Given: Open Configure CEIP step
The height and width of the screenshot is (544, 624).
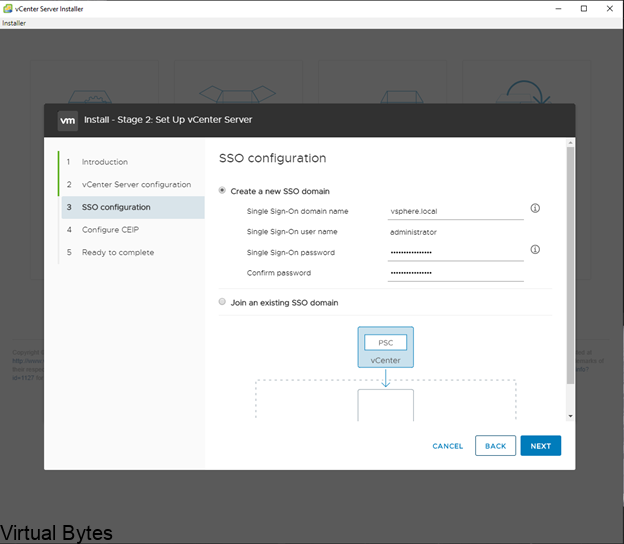Looking at the screenshot, I should 110,230.
